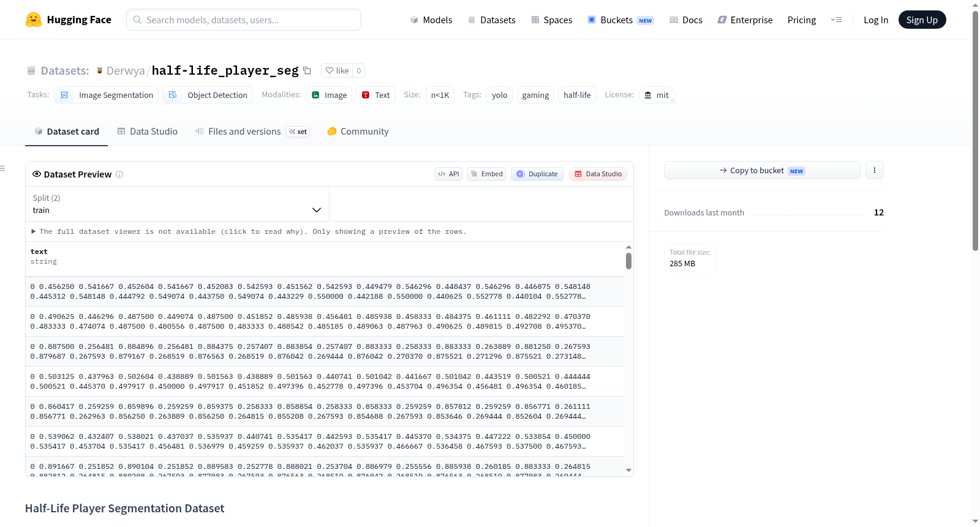Open the Dataset card tab
The width and height of the screenshot is (980, 527).
[67, 132]
